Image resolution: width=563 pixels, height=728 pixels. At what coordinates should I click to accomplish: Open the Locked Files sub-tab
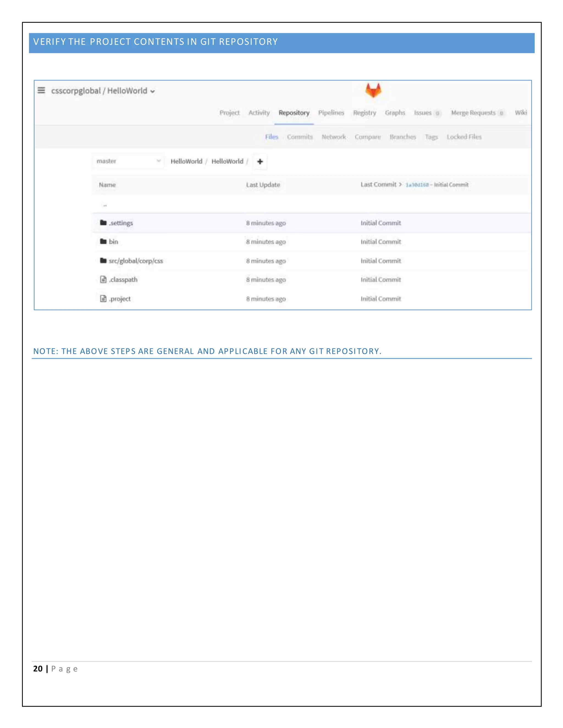tap(464, 137)
